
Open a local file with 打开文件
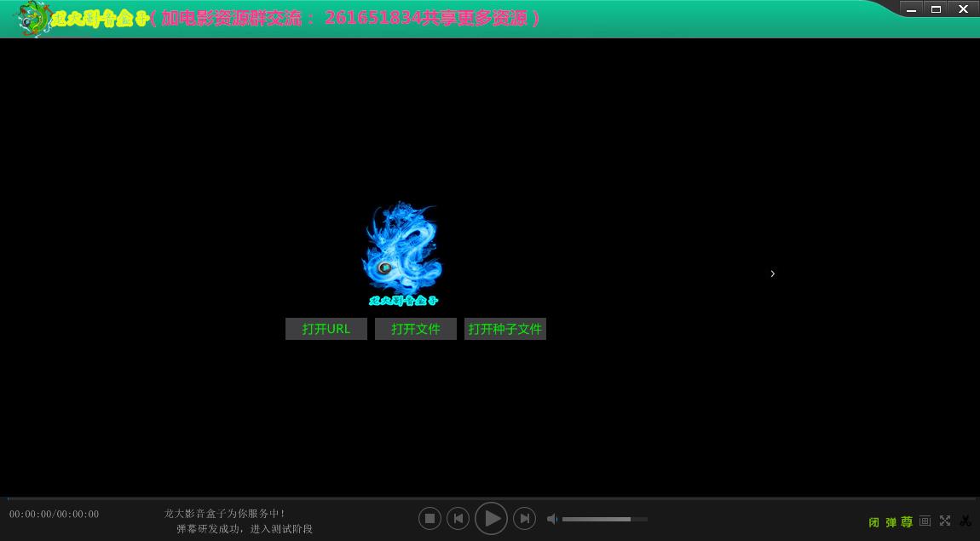pos(416,329)
